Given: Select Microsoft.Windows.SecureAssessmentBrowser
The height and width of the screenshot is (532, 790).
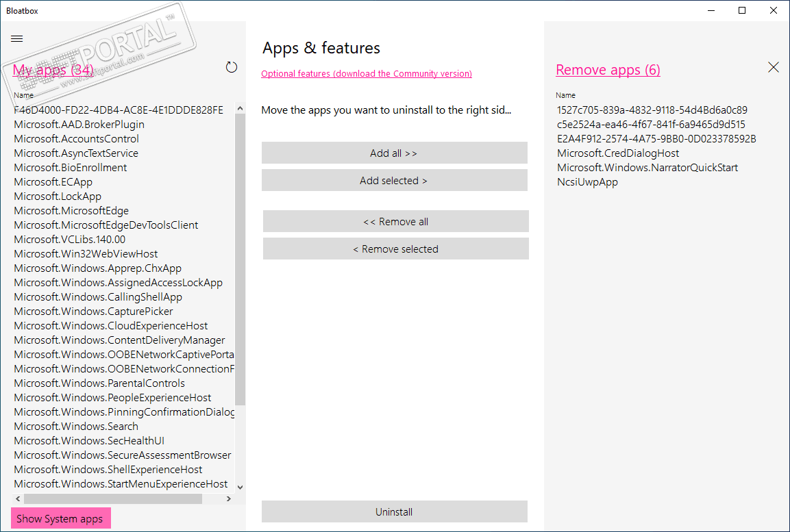Looking at the screenshot, I should coord(123,455).
